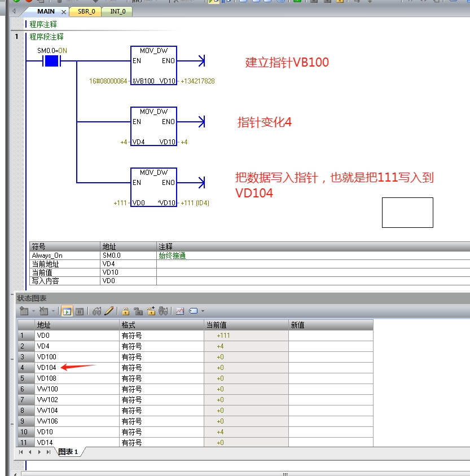Toggle the trend chart view icon

(x=180, y=311)
